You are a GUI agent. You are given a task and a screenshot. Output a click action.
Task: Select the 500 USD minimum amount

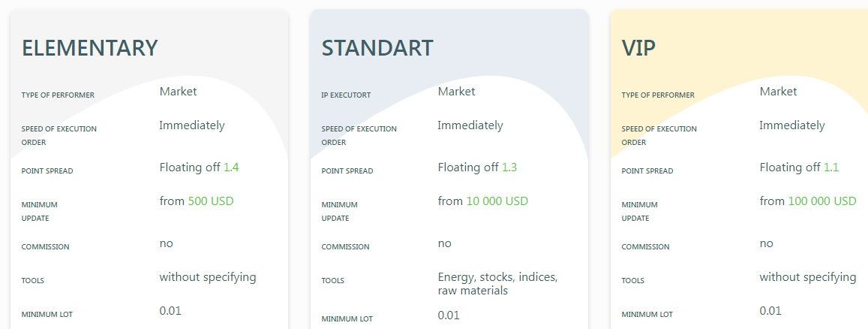tap(210, 201)
